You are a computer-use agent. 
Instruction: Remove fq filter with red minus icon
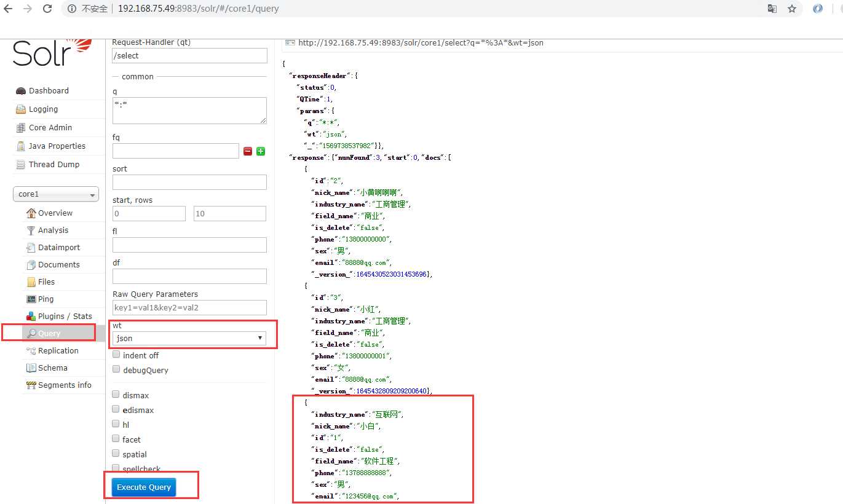tap(248, 151)
